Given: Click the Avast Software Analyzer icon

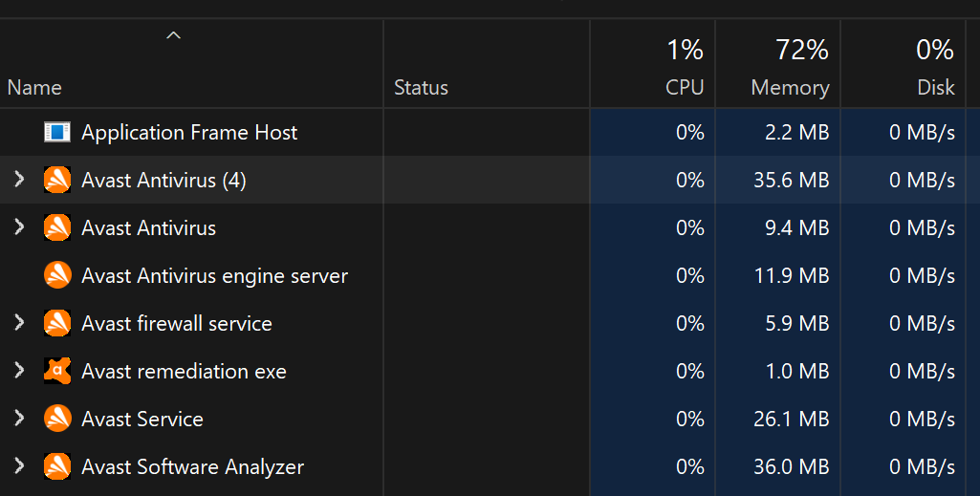Looking at the screenshot, I should click(x=56, y=466).
